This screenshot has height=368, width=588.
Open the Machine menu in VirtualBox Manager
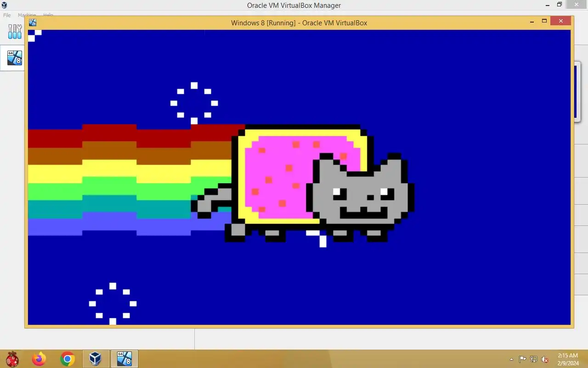(x=27, y=15)
